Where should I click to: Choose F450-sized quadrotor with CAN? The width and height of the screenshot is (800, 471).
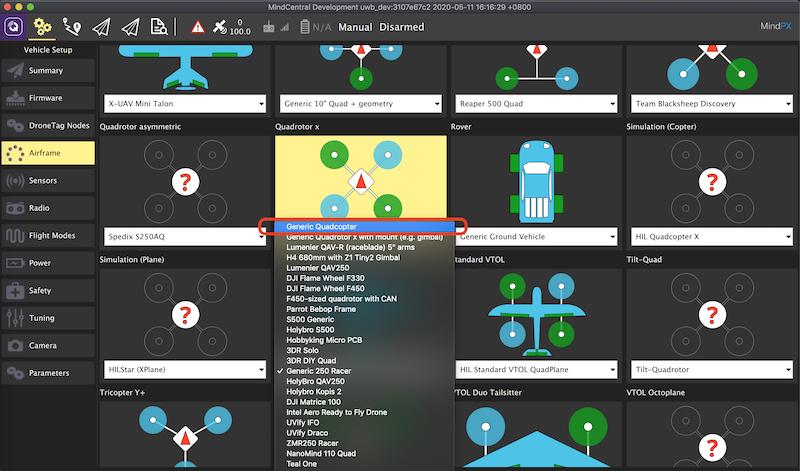pyautogui.click(x=364, y=299)
